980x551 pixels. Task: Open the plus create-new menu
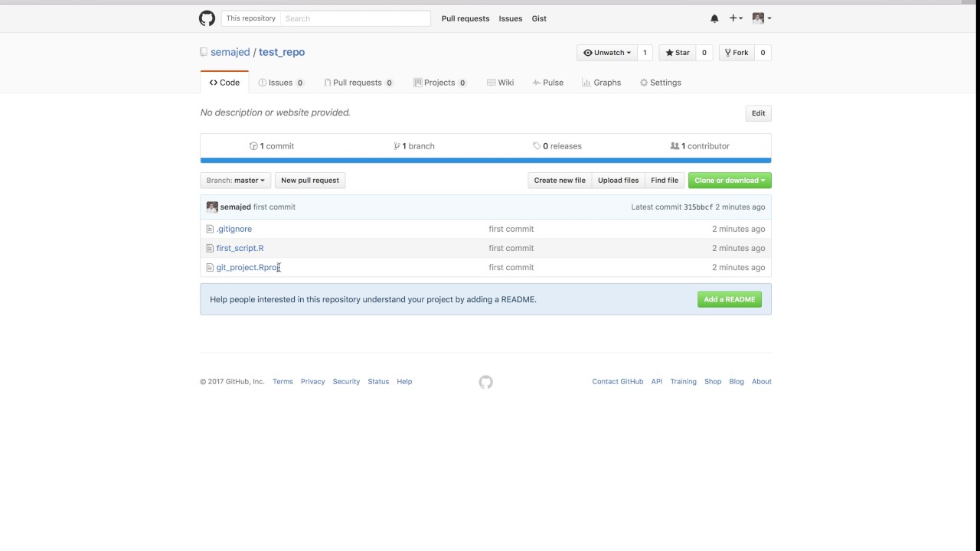tap(736, 18)
